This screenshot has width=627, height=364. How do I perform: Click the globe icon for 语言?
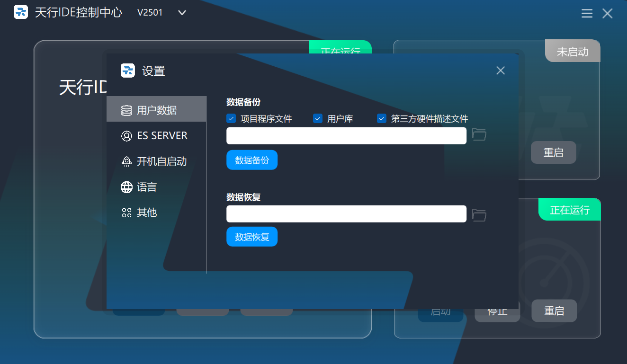126,187
